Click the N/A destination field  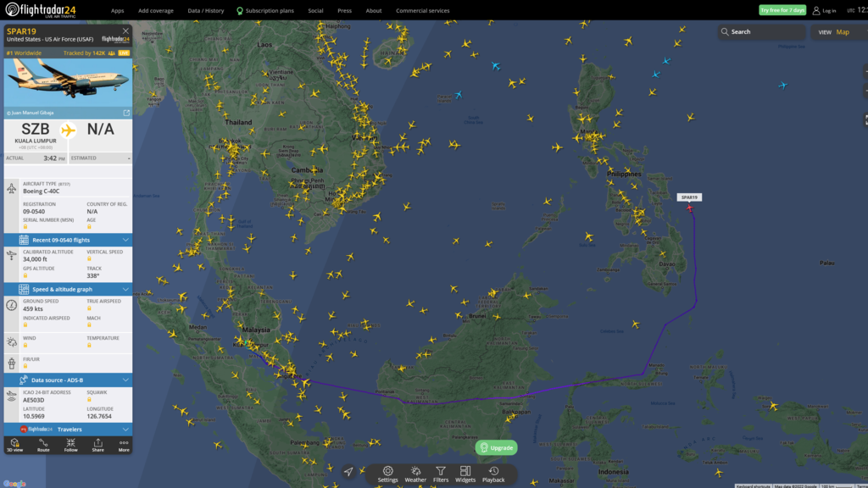click(100, 130)
